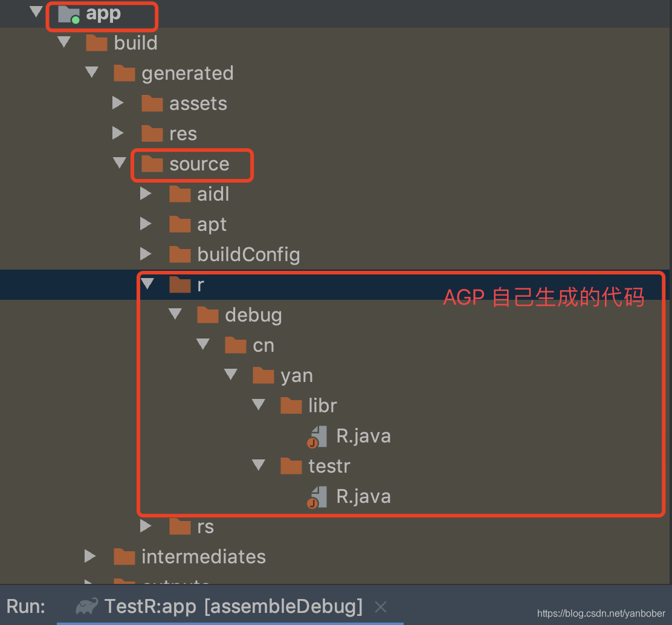Screen dimensions: 672x625
Task: Click the intermediates folder icon
Action: 124,557
